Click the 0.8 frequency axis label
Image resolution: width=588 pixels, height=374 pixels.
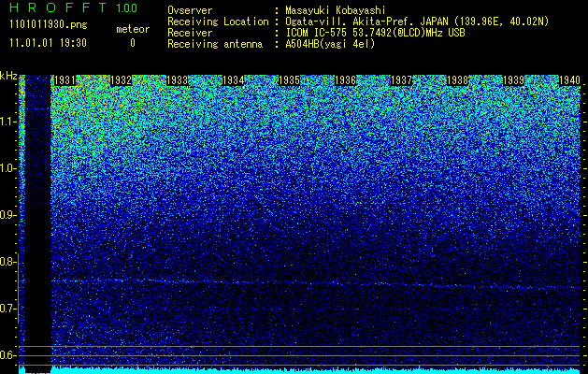8,262
